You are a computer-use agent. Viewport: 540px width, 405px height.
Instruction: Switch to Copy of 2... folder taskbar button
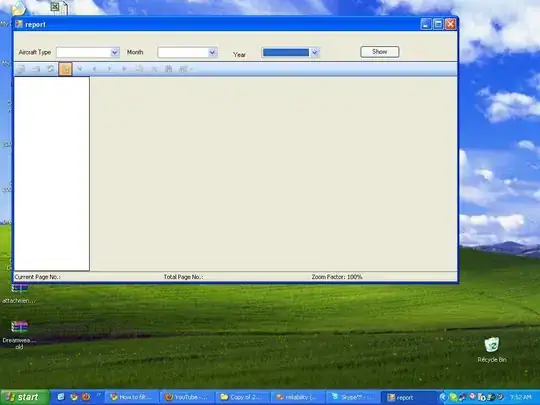pyautogui.click(x=243, y=397)
